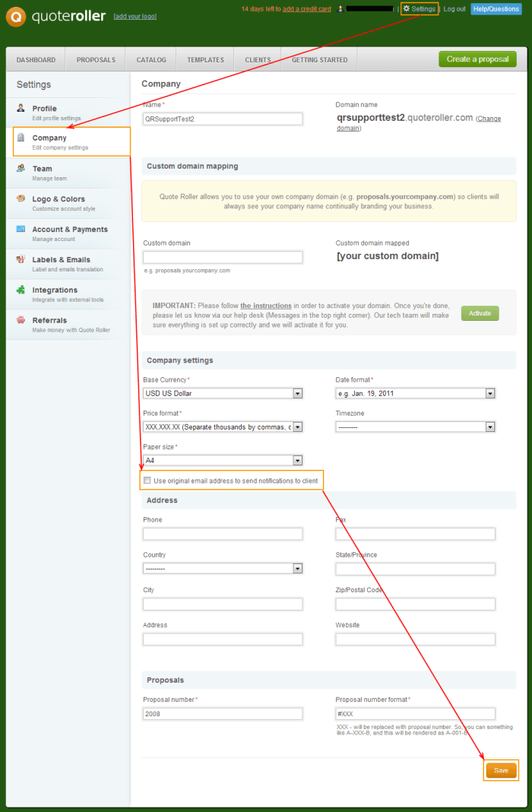Click the Referrals piggy bank icon
This screenshot has height=812, width=532.
click(x=21, y=319)
